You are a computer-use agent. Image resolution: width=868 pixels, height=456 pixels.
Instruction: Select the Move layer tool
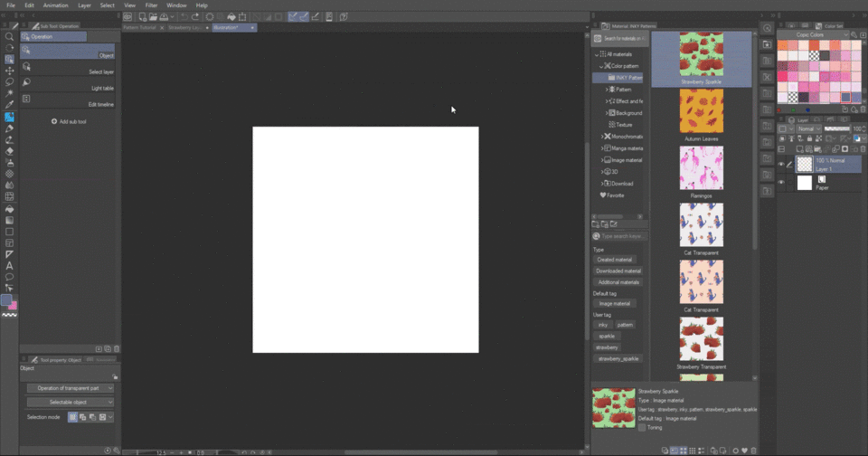click(9, 71)
